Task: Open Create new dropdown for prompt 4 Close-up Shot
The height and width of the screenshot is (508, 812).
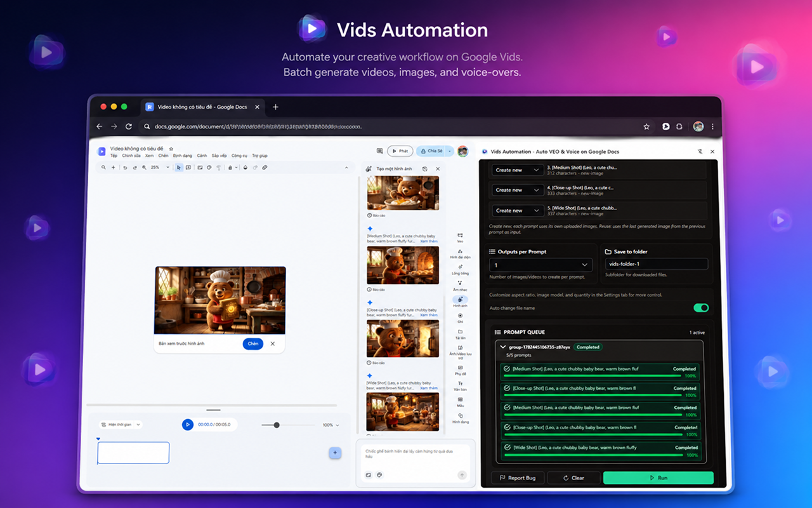Action: 518,190
